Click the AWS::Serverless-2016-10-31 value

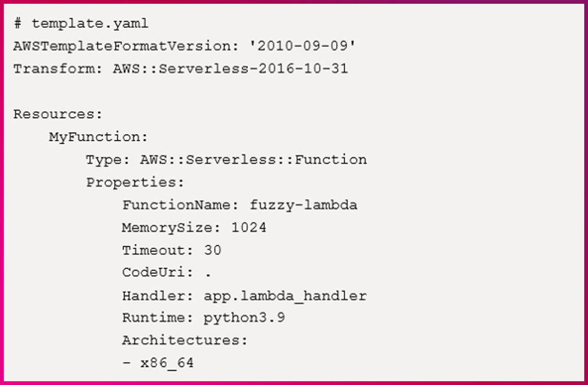[230, 69]
